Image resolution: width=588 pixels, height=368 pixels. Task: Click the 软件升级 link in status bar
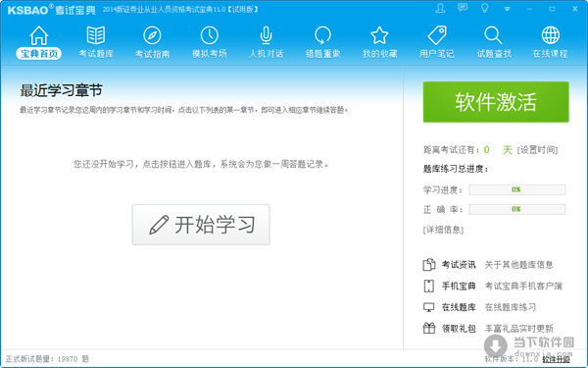point(556,359)
